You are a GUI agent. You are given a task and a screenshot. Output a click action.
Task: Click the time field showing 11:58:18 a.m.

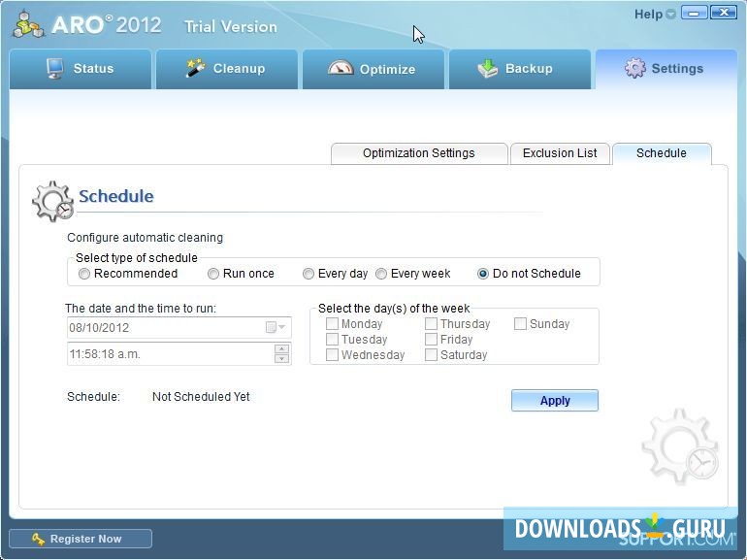coord(179,354)
